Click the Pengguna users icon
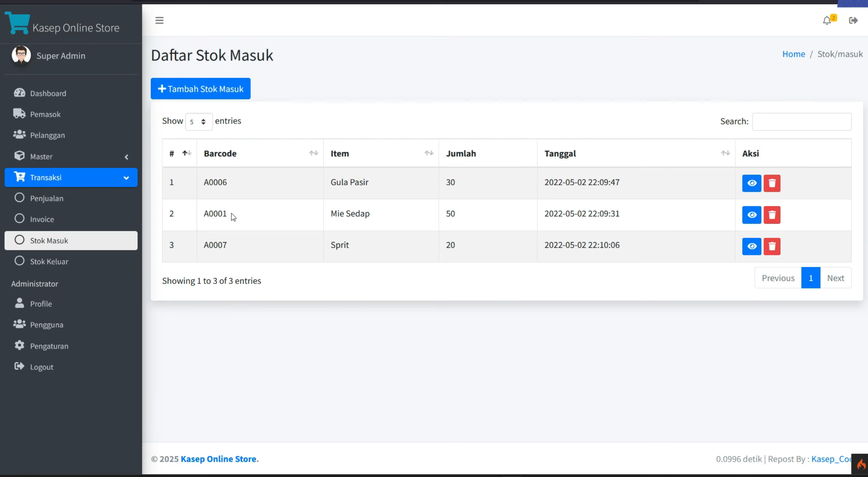 pyautogui.click(x=19, y=324)
